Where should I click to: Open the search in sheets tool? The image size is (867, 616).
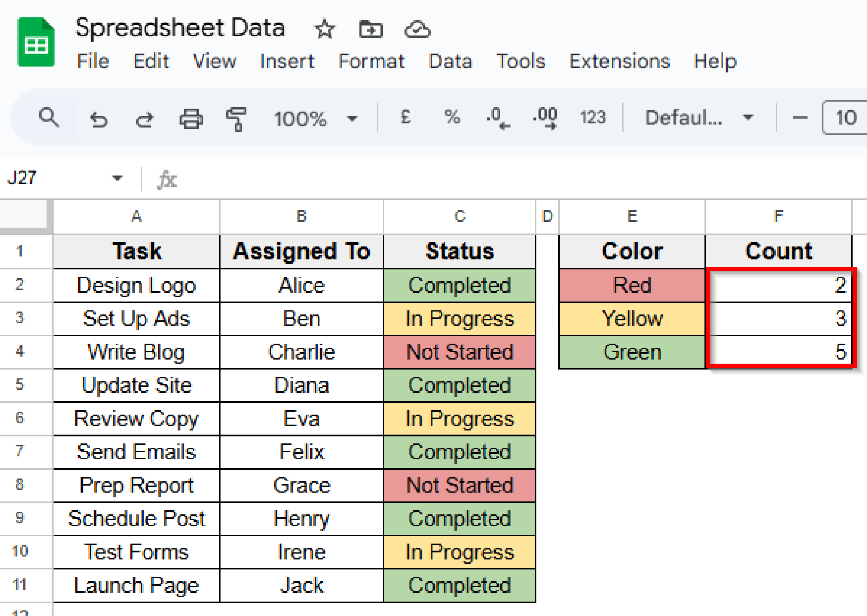pos(49,118)
